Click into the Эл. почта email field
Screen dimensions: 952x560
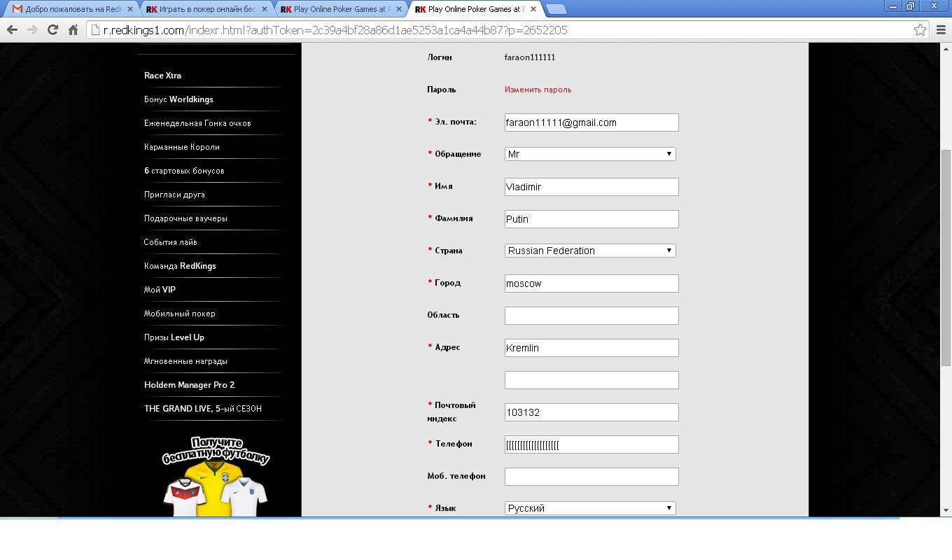[591, 122]
